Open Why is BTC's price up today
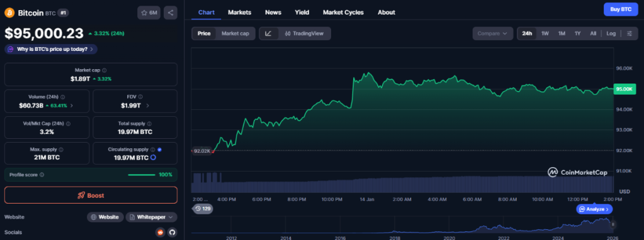Viewport: 644px width, 240px height. [51, 49]
